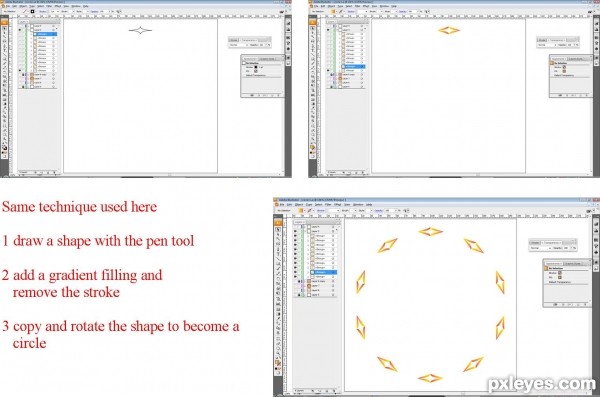Hide Layer 8 via eye, circle-of-shapes window
This screenshot has height=397, width=600.
click(295, 231)
